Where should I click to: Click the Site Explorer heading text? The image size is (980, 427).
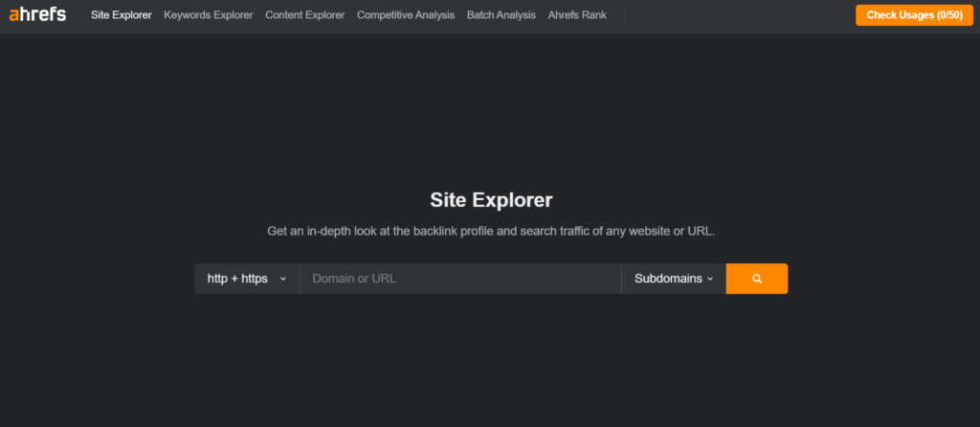coord(491,200)
